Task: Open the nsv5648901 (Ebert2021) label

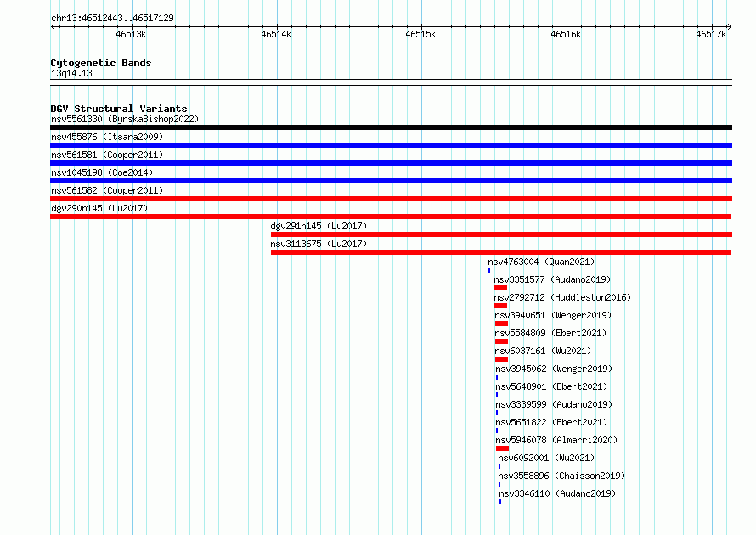Action: point(551,386)
